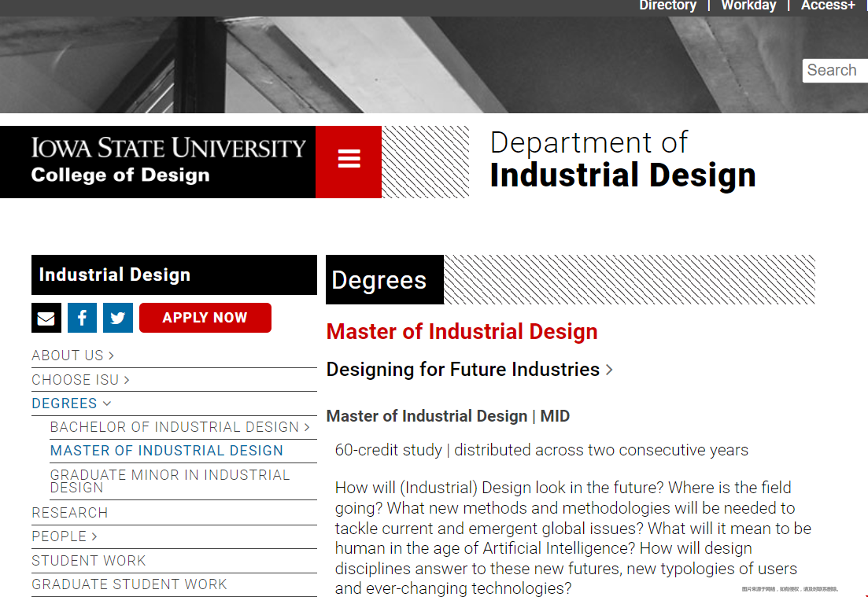868x597 pixels.
Task: Open the RESEARCH menu item
Action: tap(70, 513)
